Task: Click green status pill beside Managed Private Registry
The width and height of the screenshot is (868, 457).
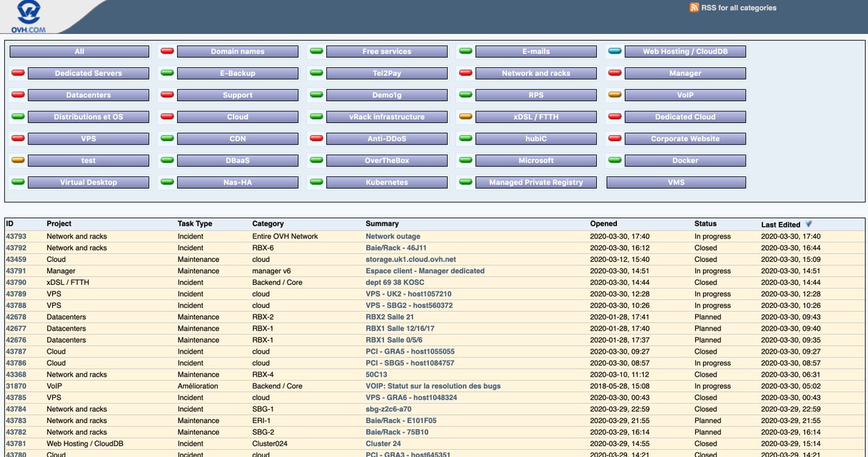Action: pos(465,182)
